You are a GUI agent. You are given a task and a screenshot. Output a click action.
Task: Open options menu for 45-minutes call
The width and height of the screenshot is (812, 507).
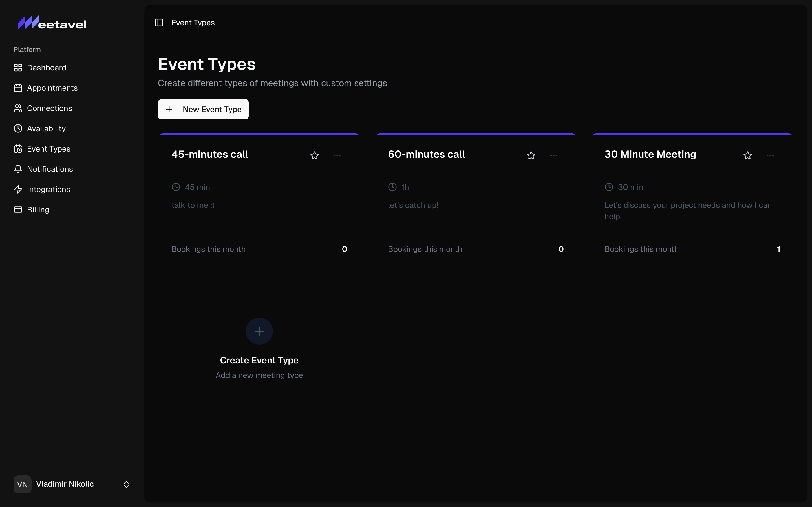(337, 155)
